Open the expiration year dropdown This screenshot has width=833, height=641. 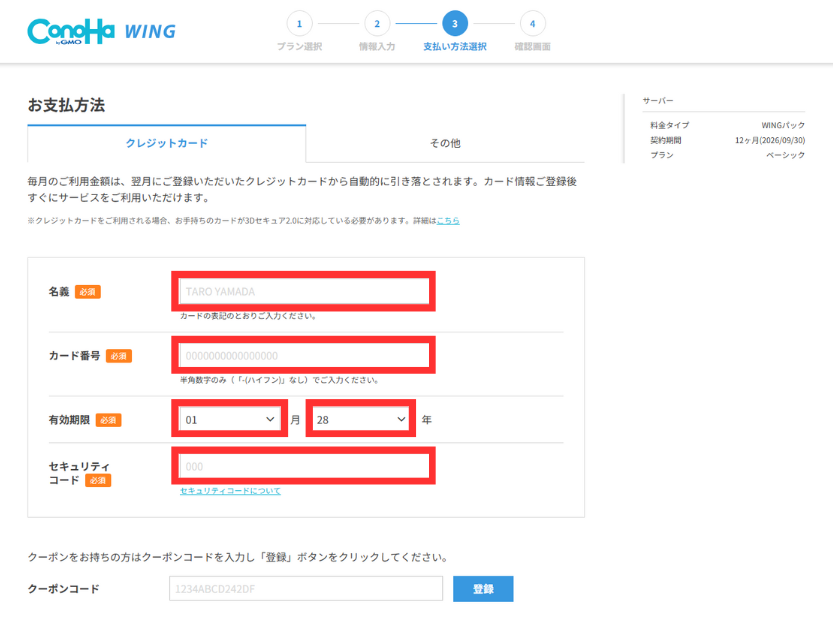coord(361,420)
